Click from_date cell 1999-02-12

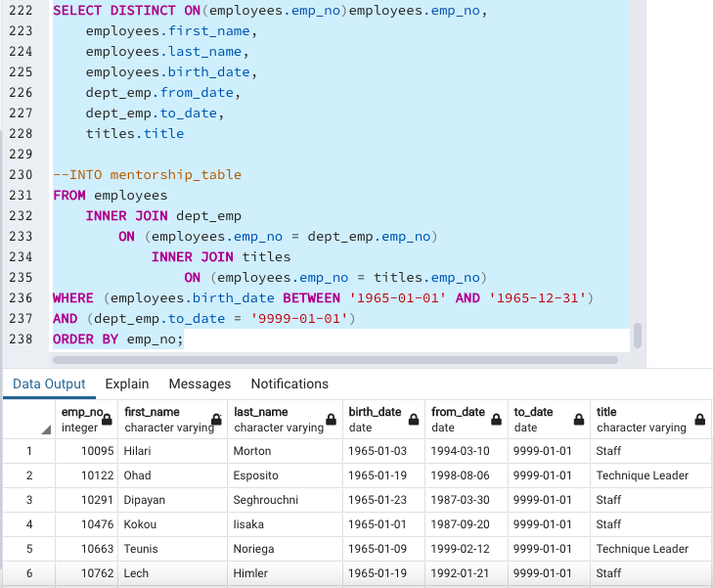tap(467, 549)
